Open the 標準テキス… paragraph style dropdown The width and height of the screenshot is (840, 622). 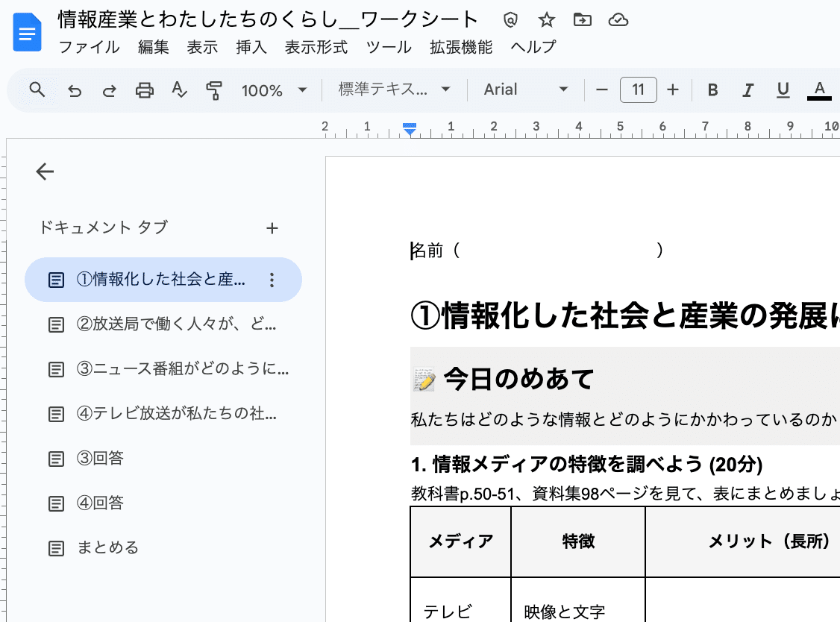[x=395, y=89]
